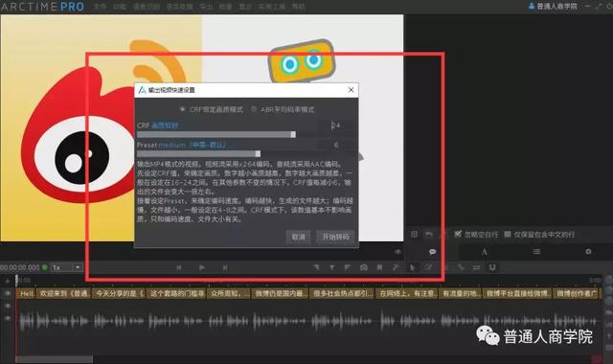Image resolution: width=613 pixels, height=364 pixels.
Task: Toggle visibility eye beside the audio waveform
Action: (7, 318)
